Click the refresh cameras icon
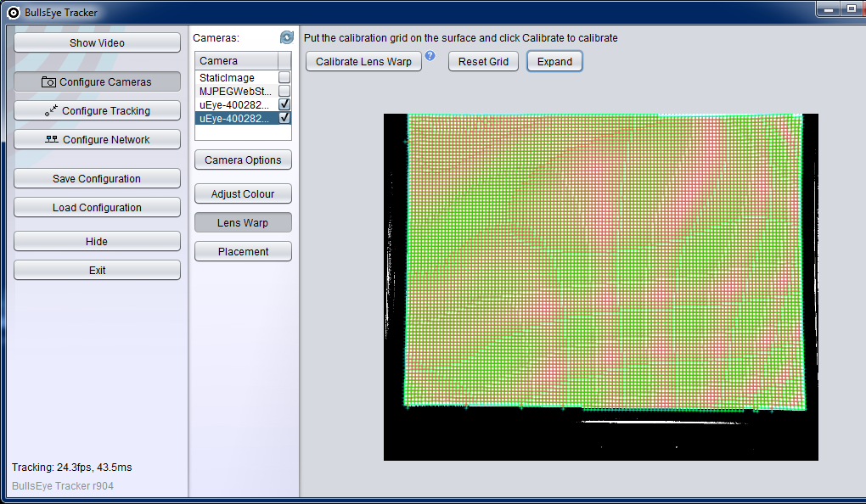The height and width of the screenshot is (504, 866). [286, 37]
